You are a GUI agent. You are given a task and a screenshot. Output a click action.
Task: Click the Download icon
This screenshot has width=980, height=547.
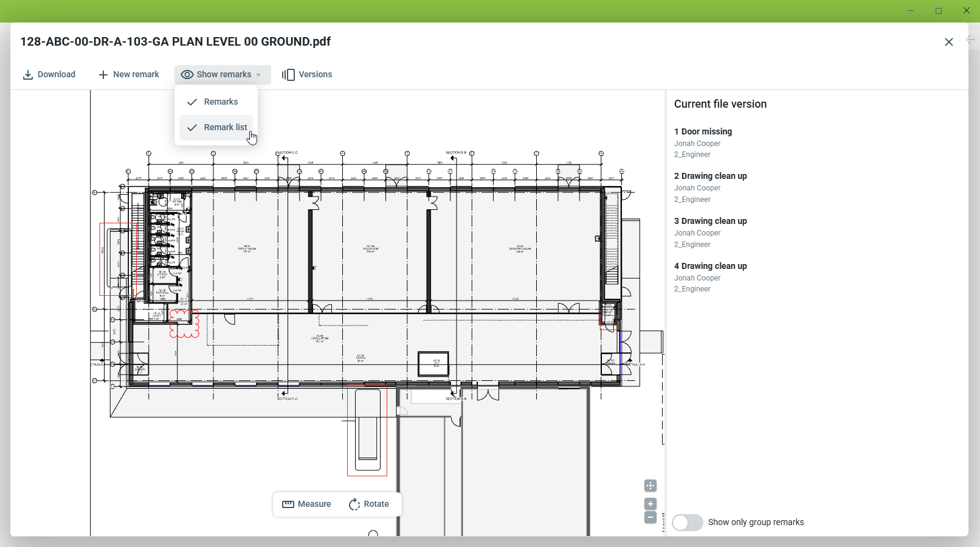27,75
